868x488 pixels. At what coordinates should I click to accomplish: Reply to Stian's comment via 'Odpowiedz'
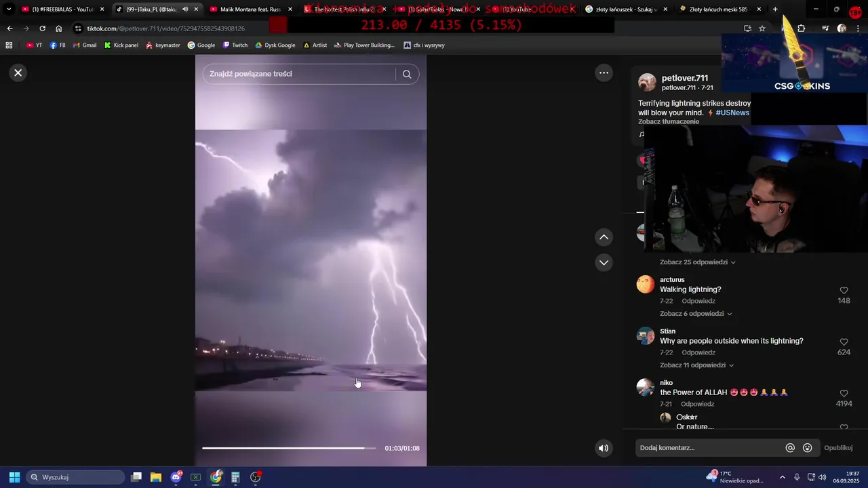[698, 352]
